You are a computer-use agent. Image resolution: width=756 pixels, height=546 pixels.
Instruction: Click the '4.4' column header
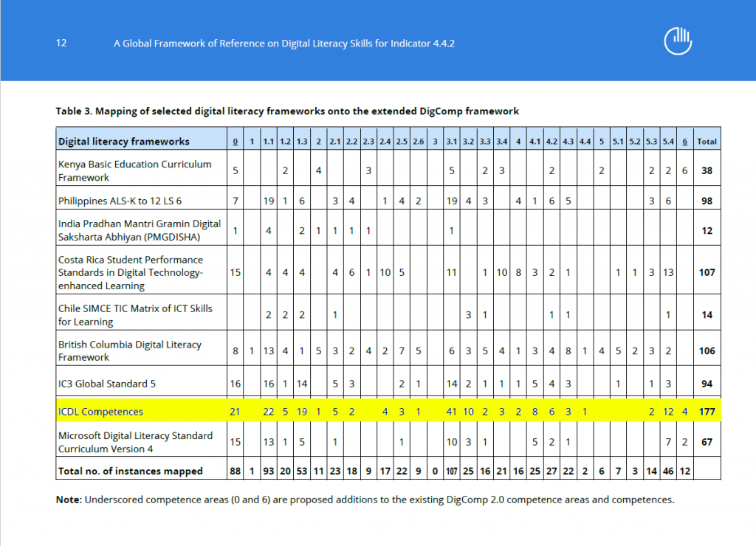pyautogui.click(x=585, y=142)
